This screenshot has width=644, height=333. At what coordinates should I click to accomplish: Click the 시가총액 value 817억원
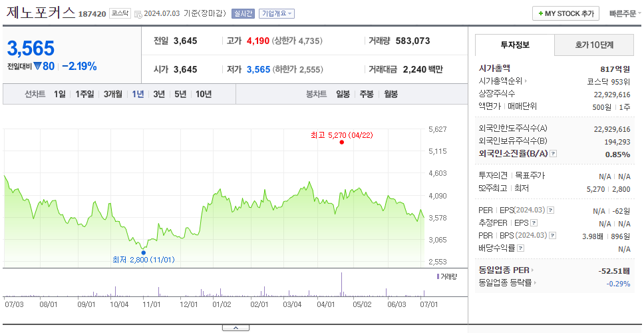(615, 69)
